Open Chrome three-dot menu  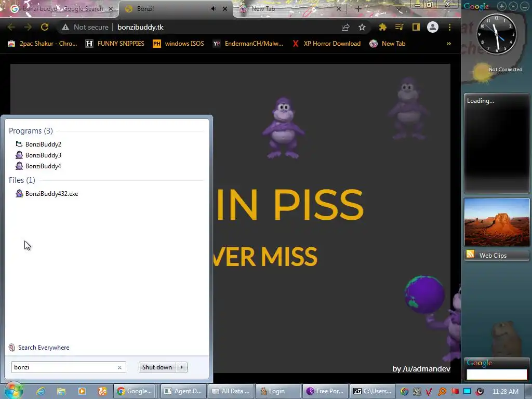449,27
